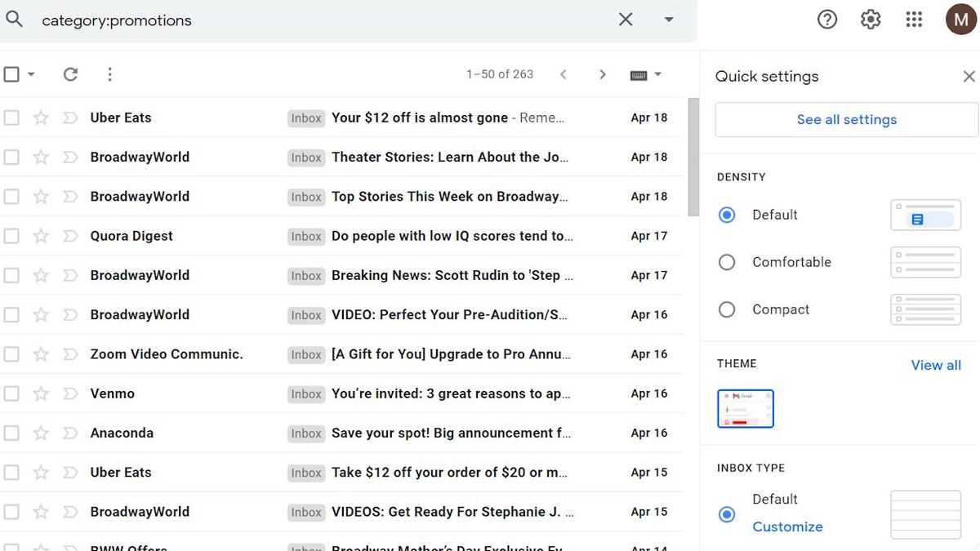
Task: Clear the search query with the X icon
Action: click(626, 19)
